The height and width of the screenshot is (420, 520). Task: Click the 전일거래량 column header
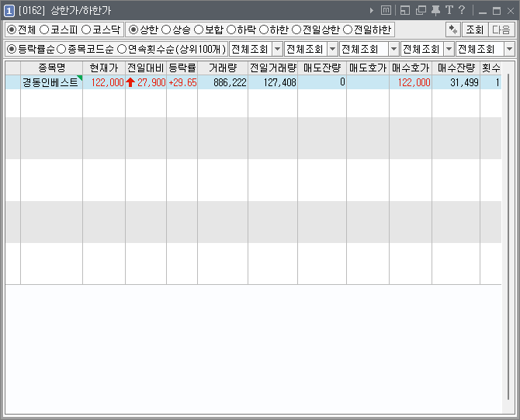[273, 68]
